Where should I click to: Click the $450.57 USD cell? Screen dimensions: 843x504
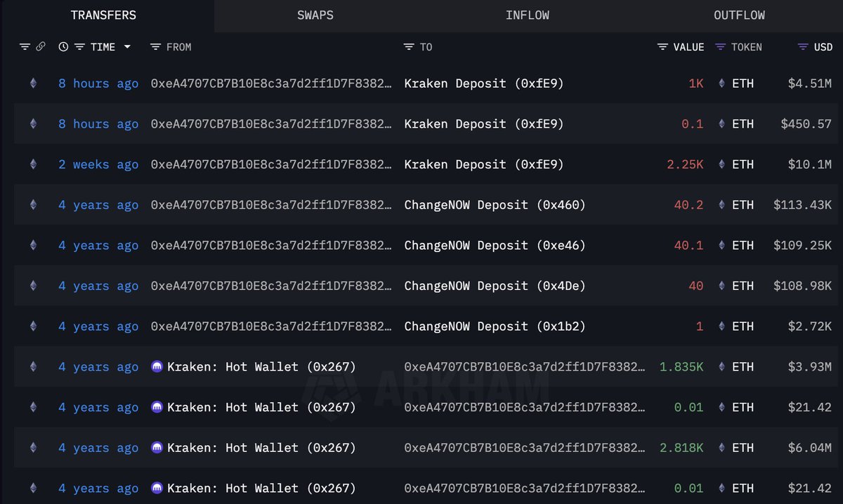(806, 124)
